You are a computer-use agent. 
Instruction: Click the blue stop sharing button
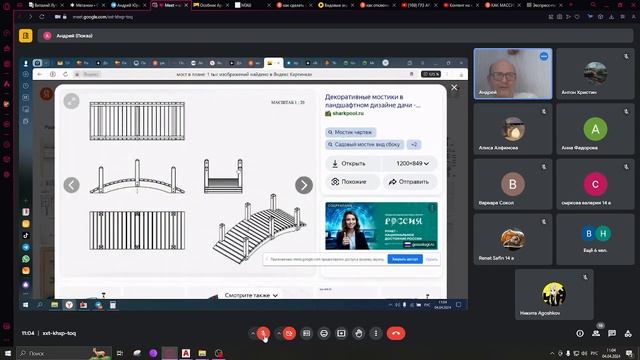click(x=405, y=259)
